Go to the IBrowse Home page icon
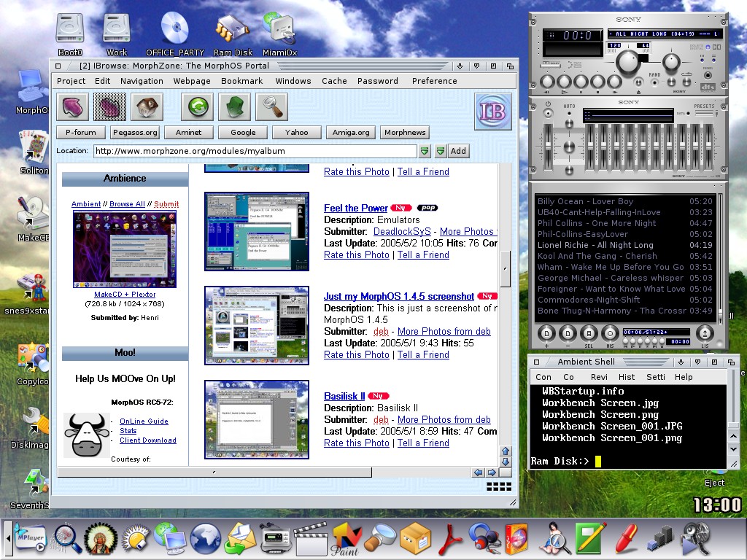 pos(147,106)
